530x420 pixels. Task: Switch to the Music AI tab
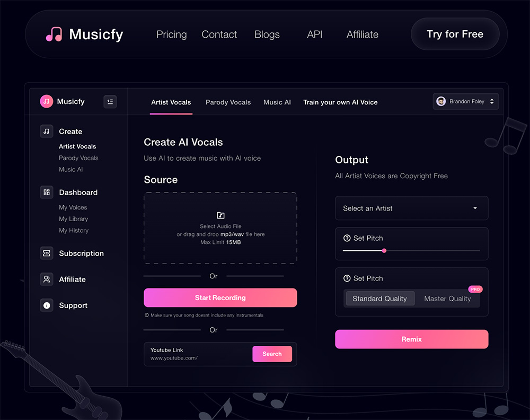(277, 102)
